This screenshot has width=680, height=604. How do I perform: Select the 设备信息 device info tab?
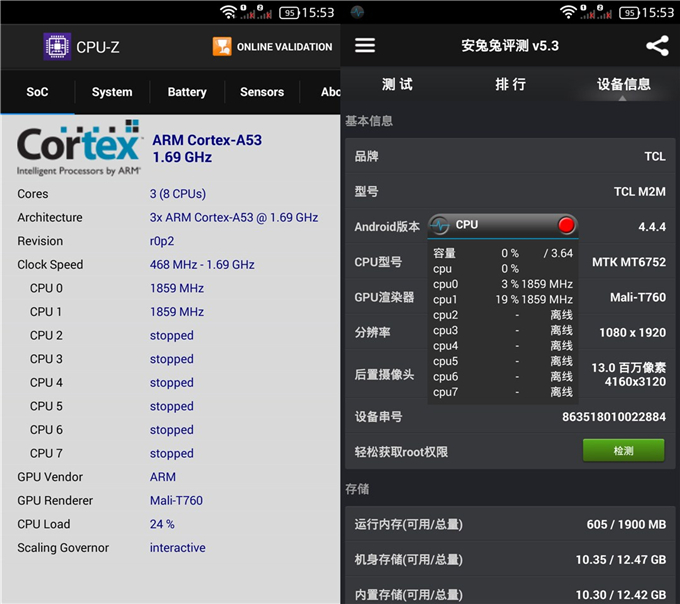[623, 85]
